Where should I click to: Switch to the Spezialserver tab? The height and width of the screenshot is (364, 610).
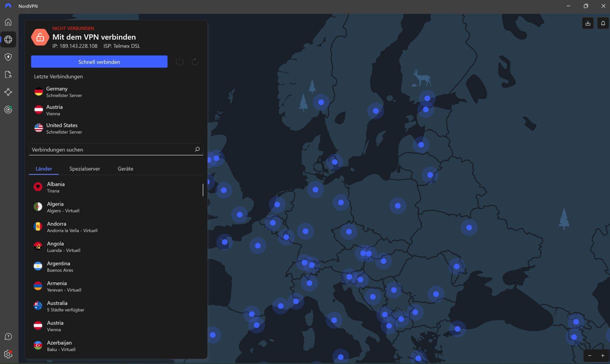85,169
